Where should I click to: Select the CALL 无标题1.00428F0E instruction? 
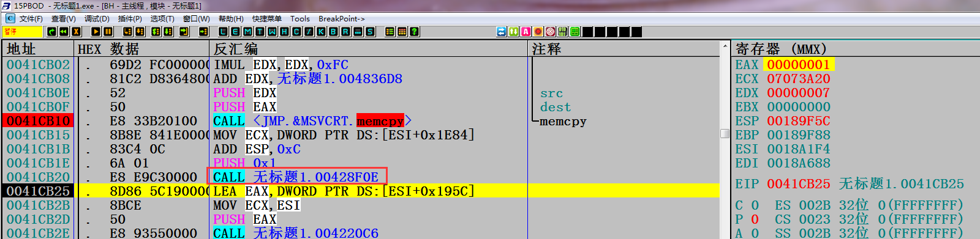[296, 177]
